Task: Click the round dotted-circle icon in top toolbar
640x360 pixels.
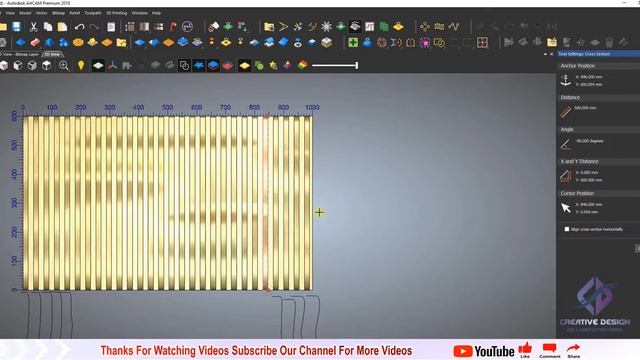Action: tap(187, 27)
